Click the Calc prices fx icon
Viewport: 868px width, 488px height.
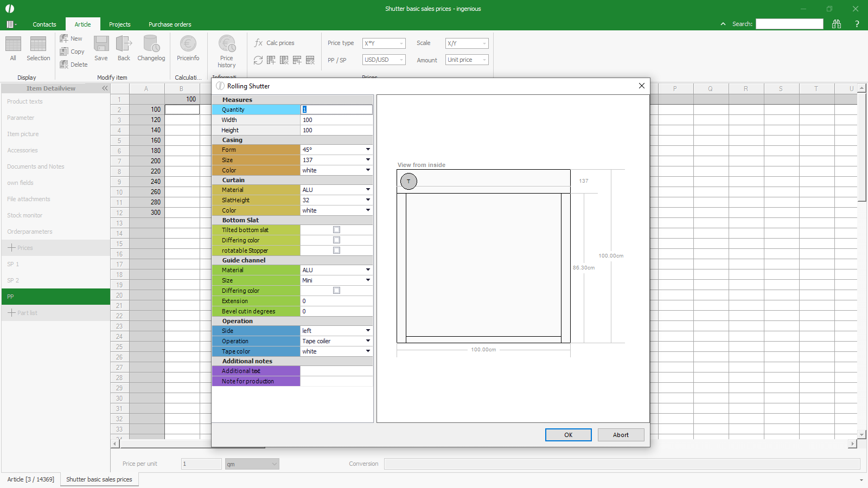click(x=259, y=43)
